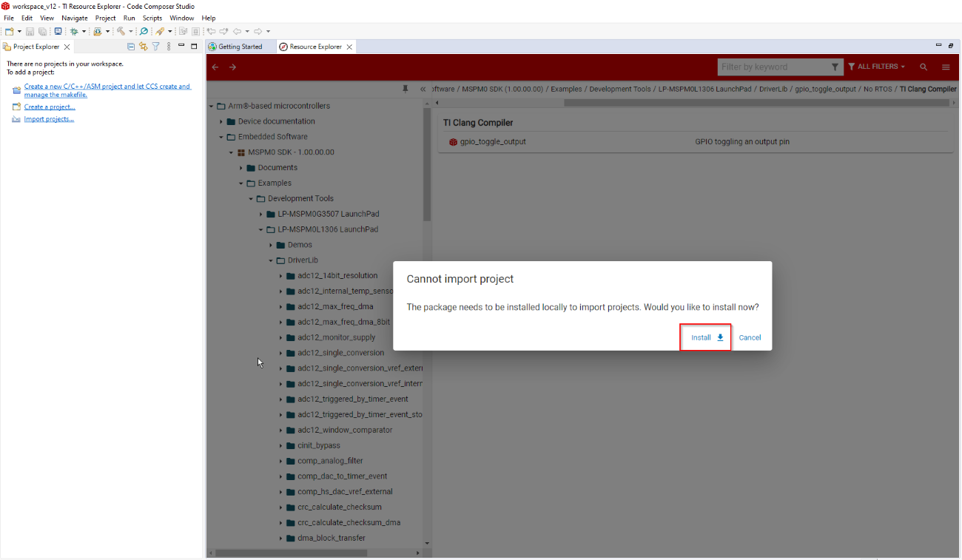Click the Resource Explorer search magnifier icon
This screenshot has height=560, width=962.
click(924, 67)
